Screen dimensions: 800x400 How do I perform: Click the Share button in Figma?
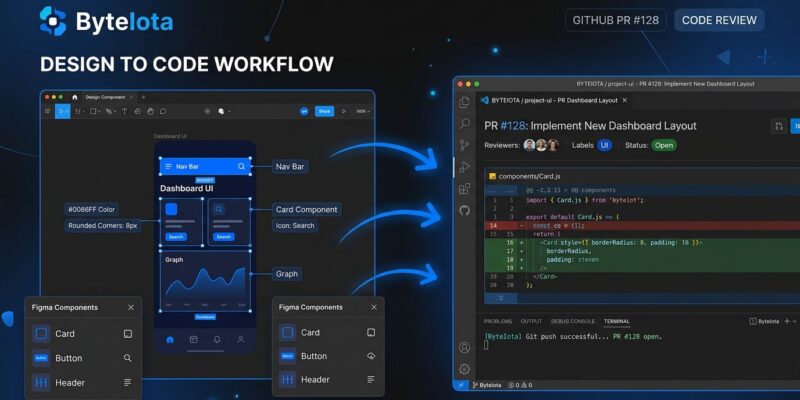(324, 111)
